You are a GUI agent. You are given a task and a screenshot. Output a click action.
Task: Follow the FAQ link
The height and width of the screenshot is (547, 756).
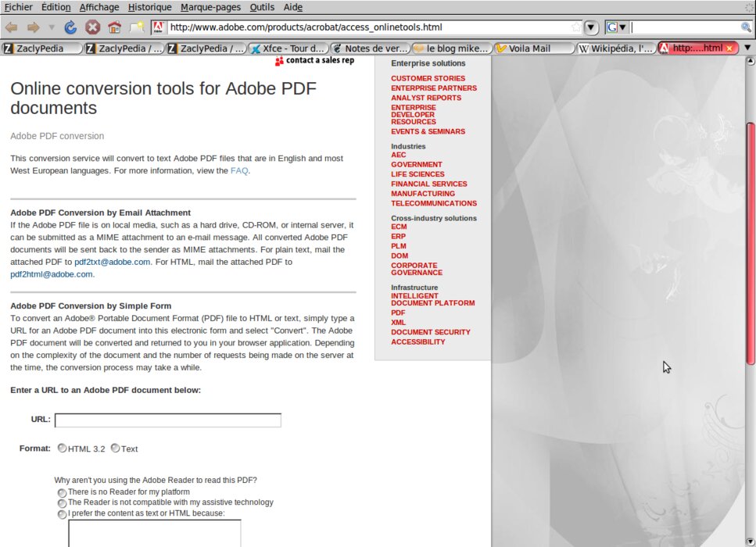tap(238, 170)
